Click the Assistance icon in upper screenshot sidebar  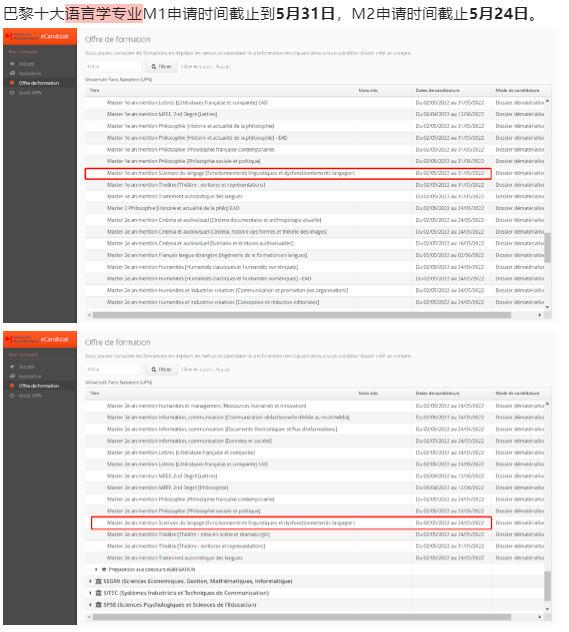[x=12, y=73]
